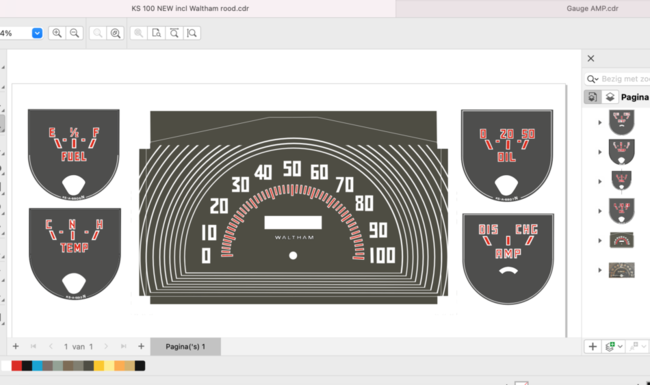Add page before using left plus icon
This screenshot has height=385, width=650.
pos(16,346)
